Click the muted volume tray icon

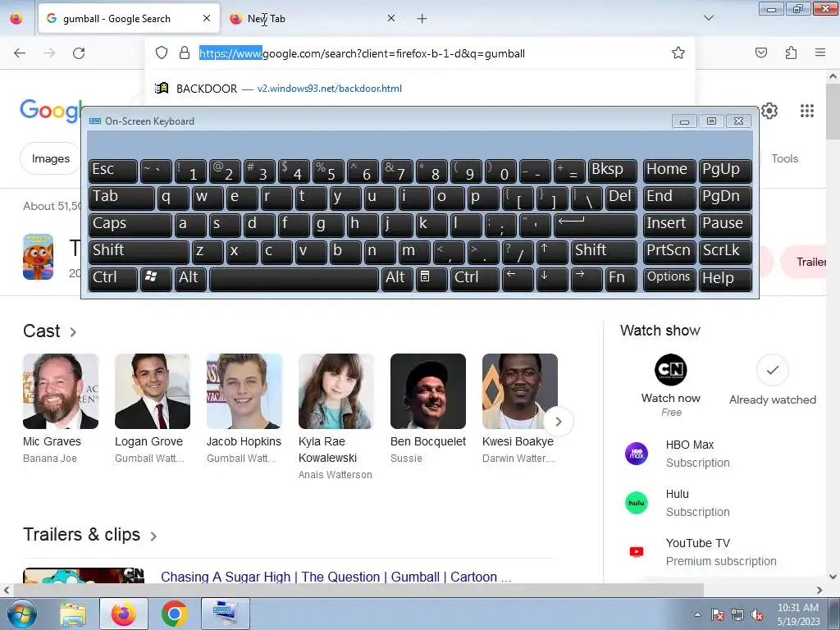pos(757,615)
